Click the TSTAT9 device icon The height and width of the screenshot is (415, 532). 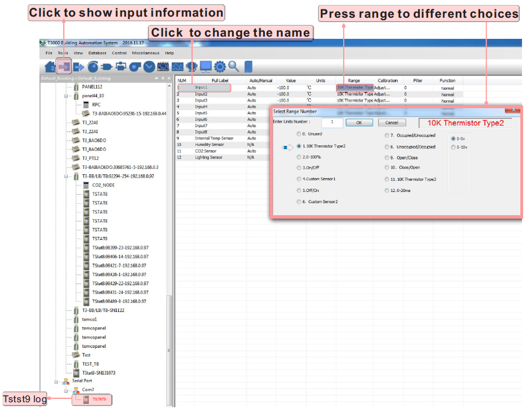pyautogui.click(x=86, y=399)
